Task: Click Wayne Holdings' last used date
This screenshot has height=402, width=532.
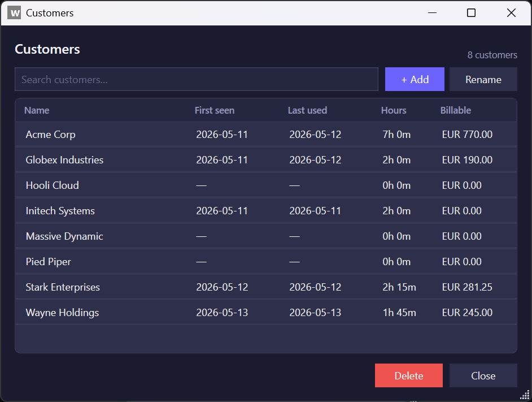Action: click(x=315, y=313)
